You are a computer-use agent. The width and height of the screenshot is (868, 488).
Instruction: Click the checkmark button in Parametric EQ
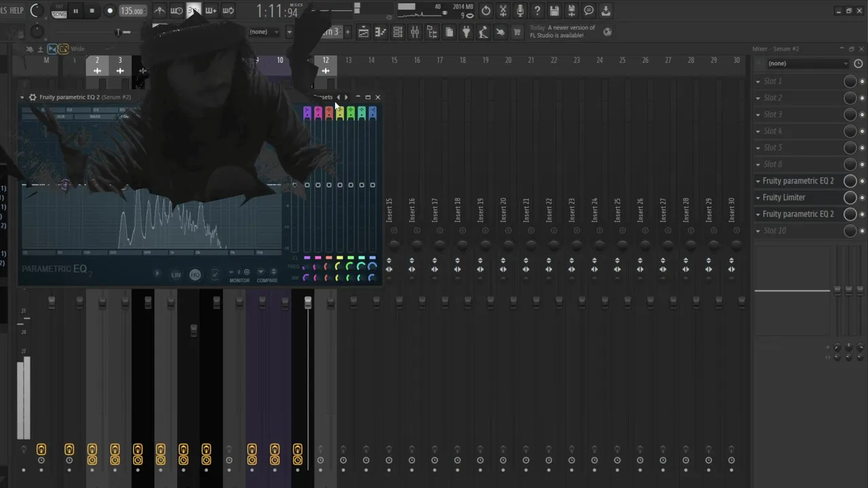pos(214,274)
